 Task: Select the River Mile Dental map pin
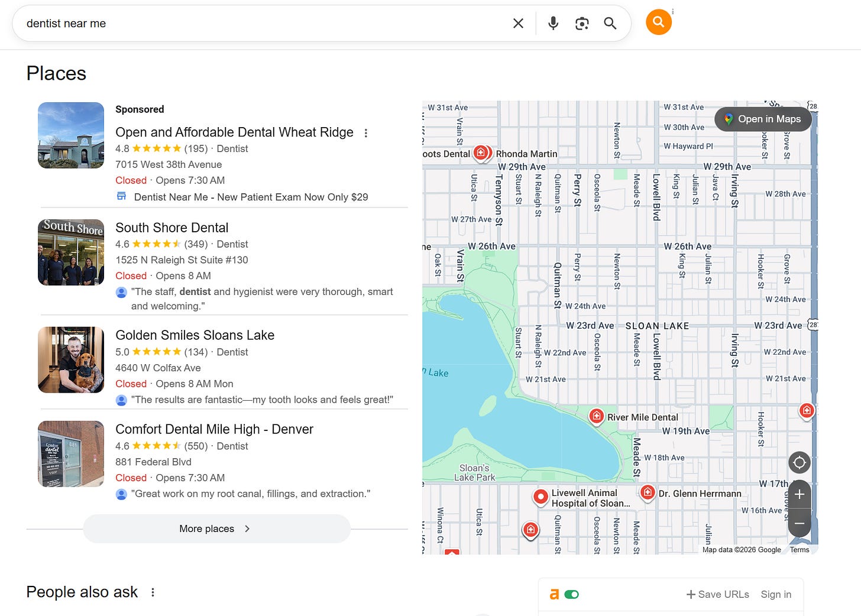coord(597,416)
